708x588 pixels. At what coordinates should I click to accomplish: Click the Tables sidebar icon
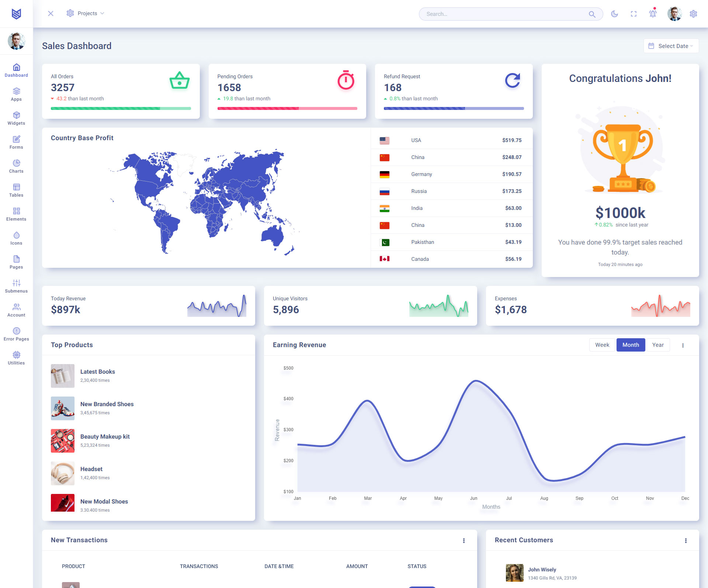tap(16, 187)
